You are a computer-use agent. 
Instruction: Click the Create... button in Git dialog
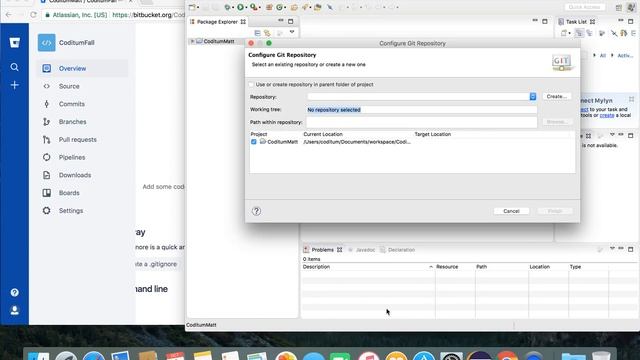pos(557,96)
